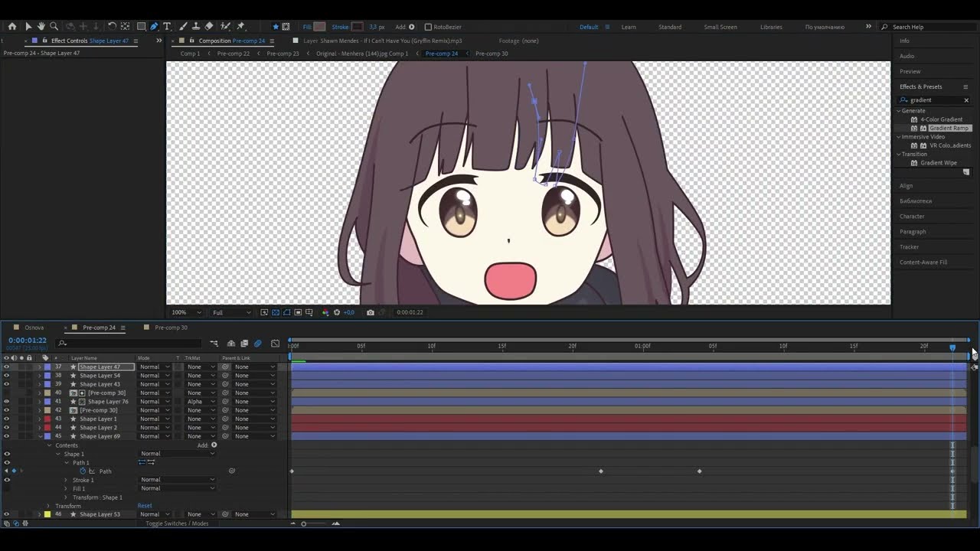
Task: Hide Shape Layer 53 with eye icon
Action: click(x=7, y=514)
